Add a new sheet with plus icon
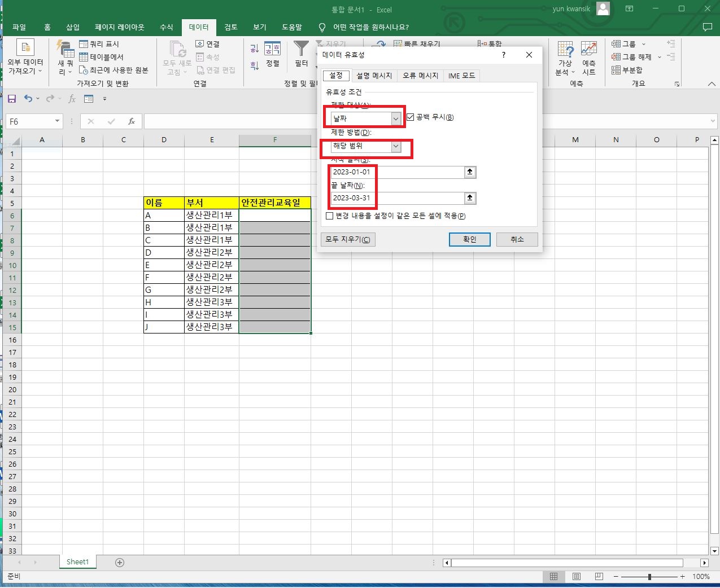Viewport: 720px width, 588px height. pyautogui.click(x=120, y=562)
